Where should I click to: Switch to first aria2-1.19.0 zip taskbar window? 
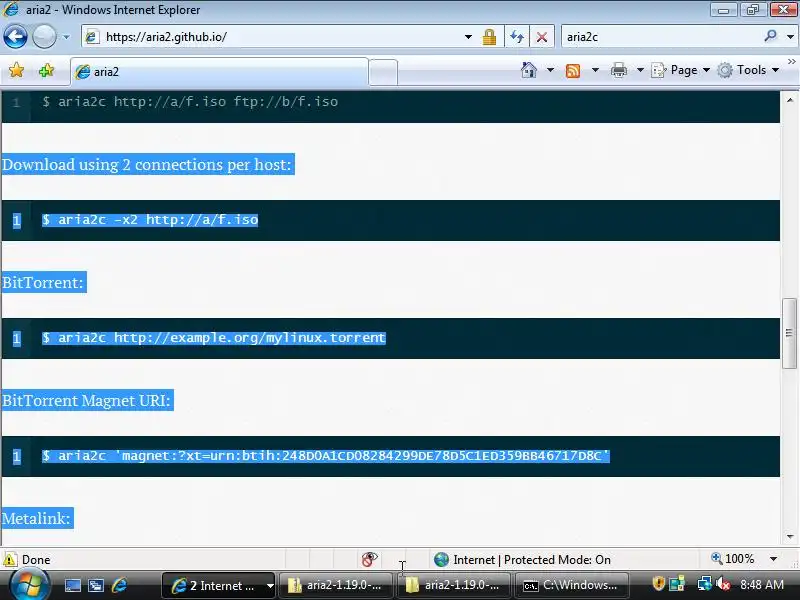point(336,586)
